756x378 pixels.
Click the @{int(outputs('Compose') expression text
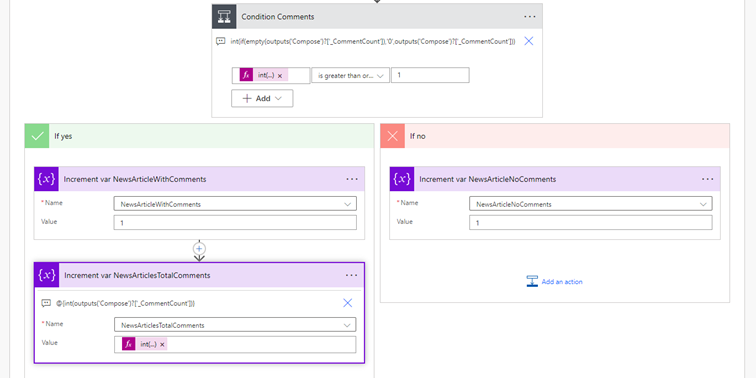[125, 303]
